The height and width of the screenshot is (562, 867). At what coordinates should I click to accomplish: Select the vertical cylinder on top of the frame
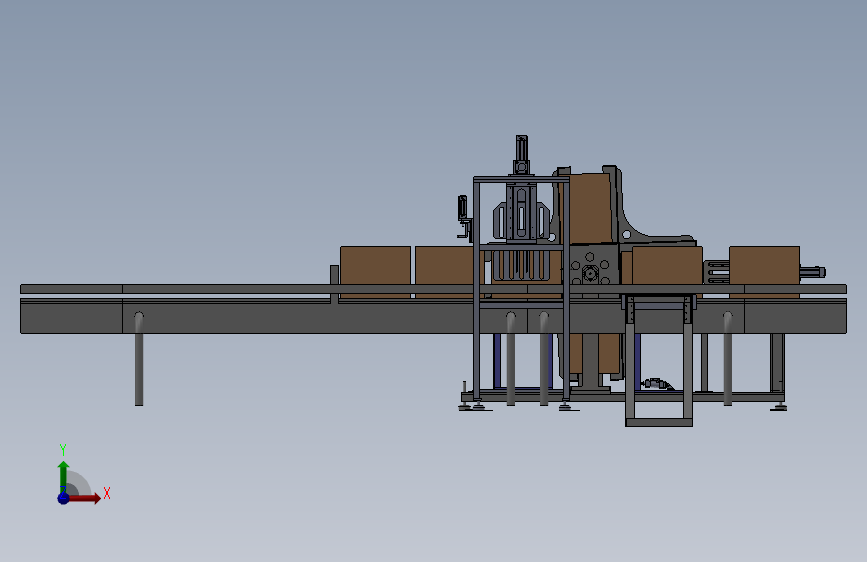click(521, 155)
